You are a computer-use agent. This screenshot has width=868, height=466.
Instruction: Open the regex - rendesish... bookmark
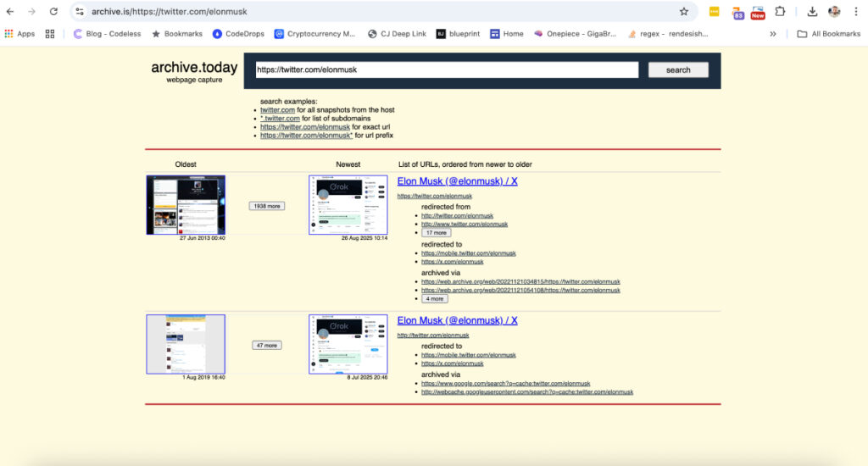tap(668, 34)
